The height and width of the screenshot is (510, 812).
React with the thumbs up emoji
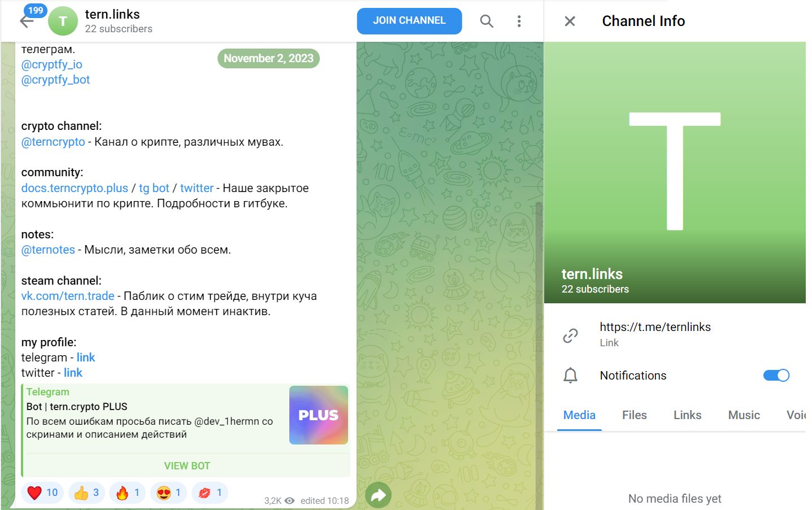(86, 492)
